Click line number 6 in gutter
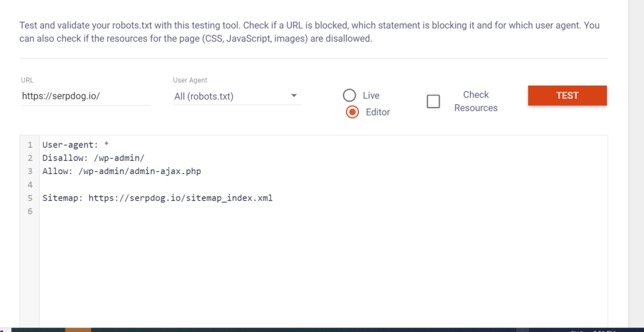The image size is (644, 332). click(30, 211)
